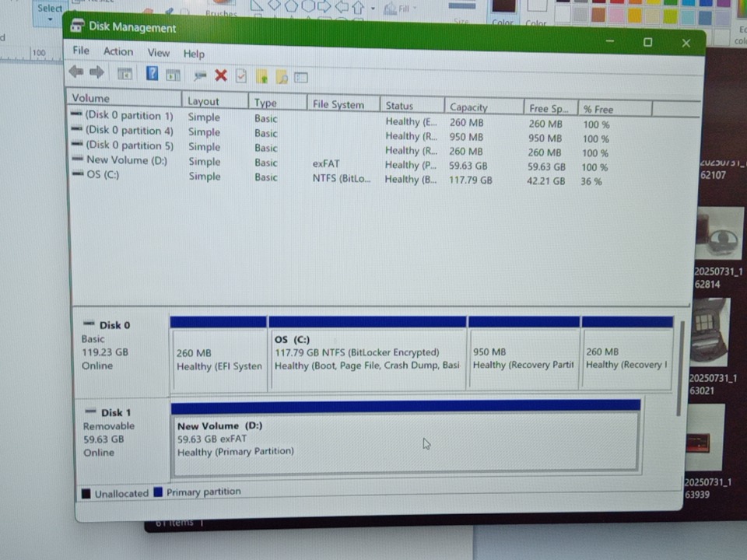This screenshot has height=560, width=747.
Task: Click the red X Delete toolbar icon
Action: point(220,75)
